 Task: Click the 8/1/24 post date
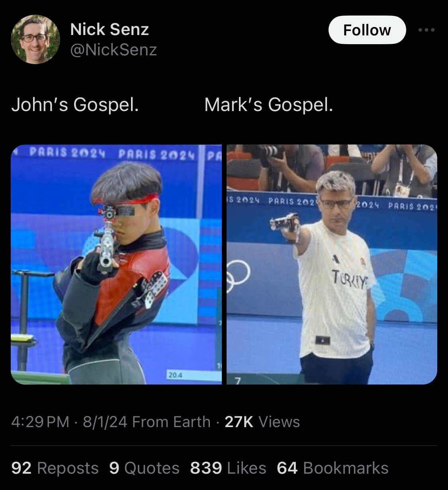(105, 422)
